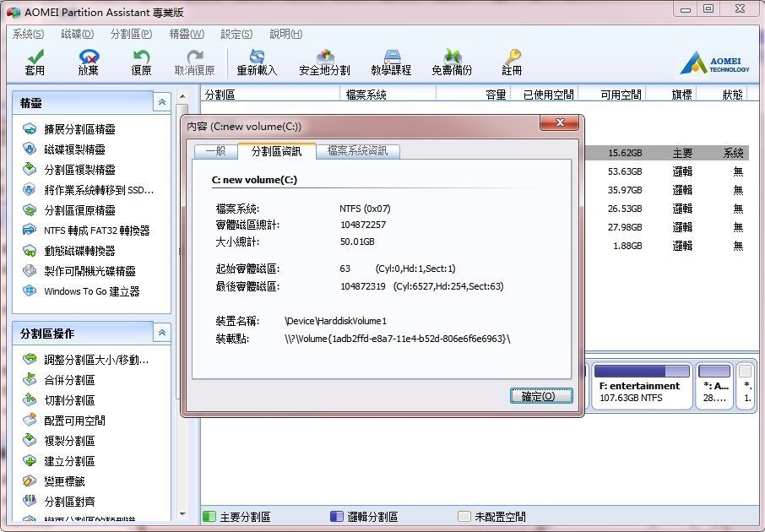765x532 pixels.
Task: Open the 設定(S) menu
Action: 236,34
